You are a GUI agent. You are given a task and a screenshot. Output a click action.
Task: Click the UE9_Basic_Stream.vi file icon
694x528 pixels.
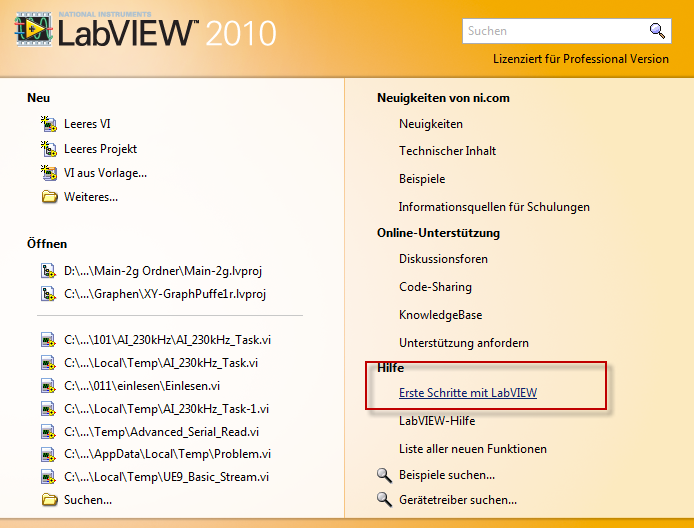pos(48,477)
